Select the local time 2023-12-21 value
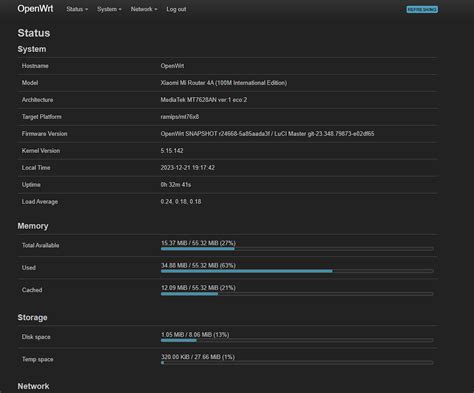474x393 pixels. tap(188, 168)
